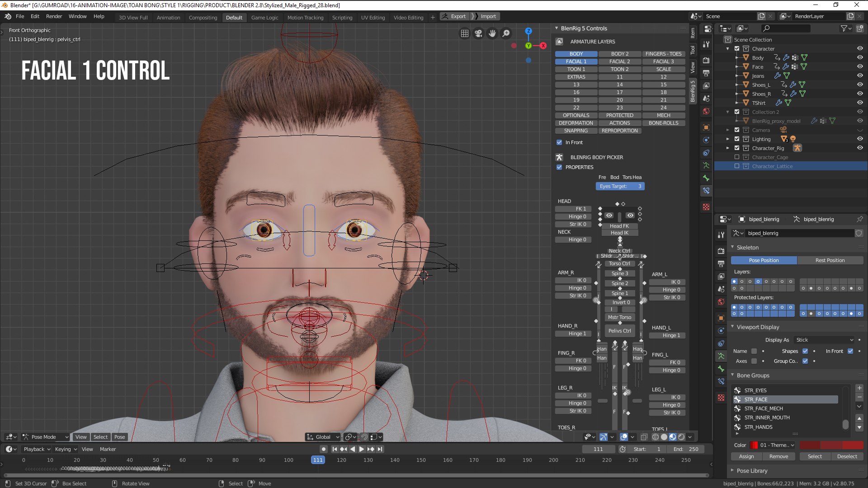Open Physics properties tab in lower editor
This screenshot has height=488, width=868.
pyautogui.click(x=721, y=331)
